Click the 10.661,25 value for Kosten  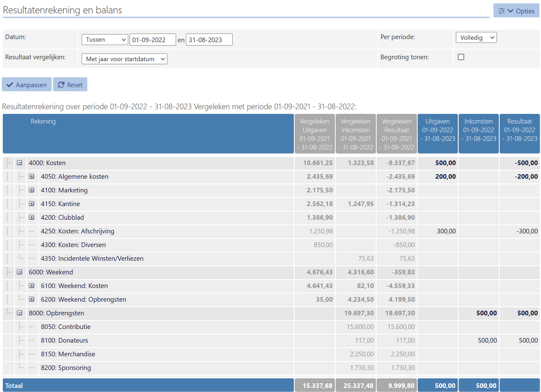click(x=318, y=163)
